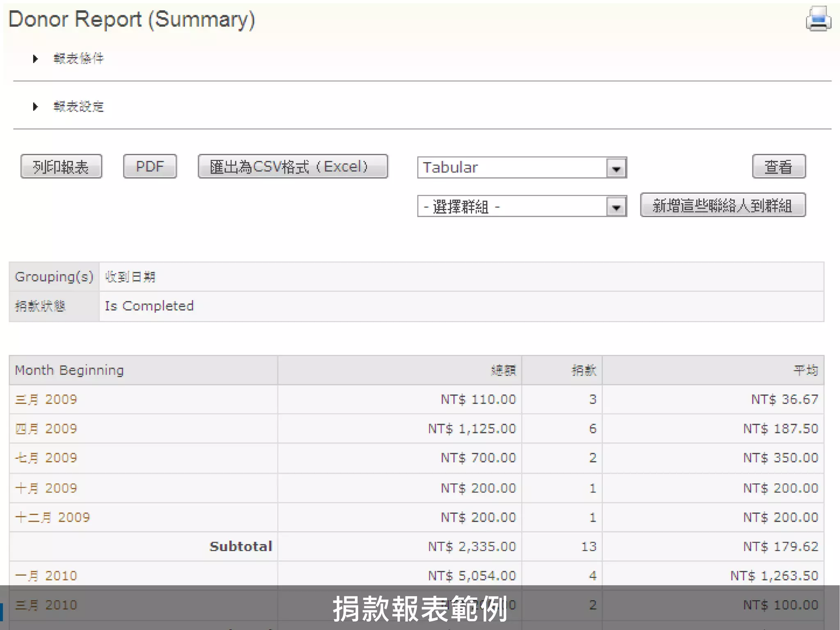
Task: Click 新增這些聯絡人到群組 button
Action: click(723, 205)
